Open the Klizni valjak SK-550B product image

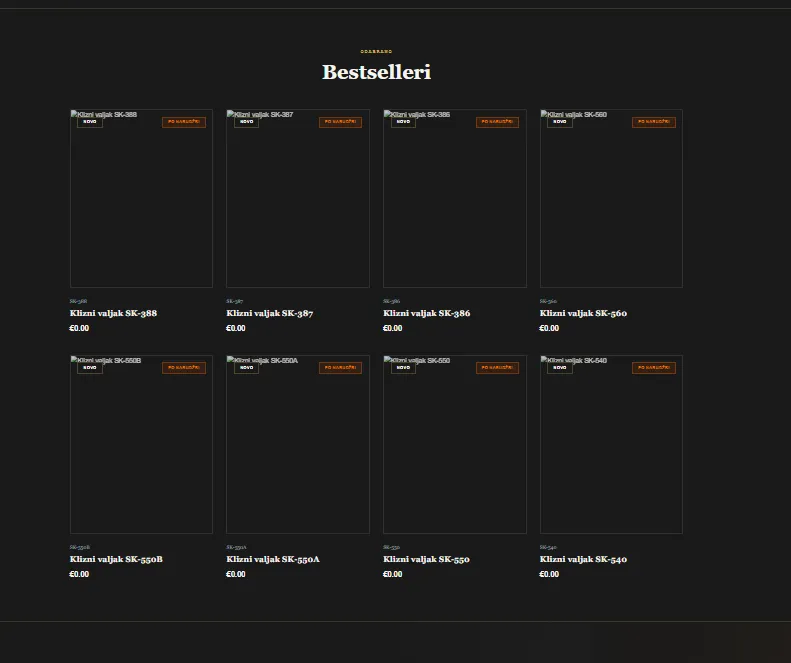tap(141, 445)
